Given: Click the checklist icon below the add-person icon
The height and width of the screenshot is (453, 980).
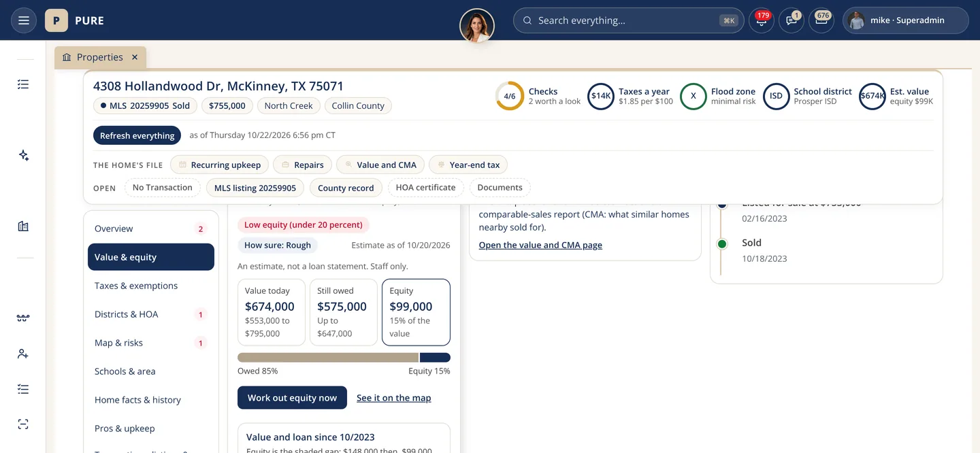Looking at the screenshot, I should pyautogui.click(x=24, y=389).
